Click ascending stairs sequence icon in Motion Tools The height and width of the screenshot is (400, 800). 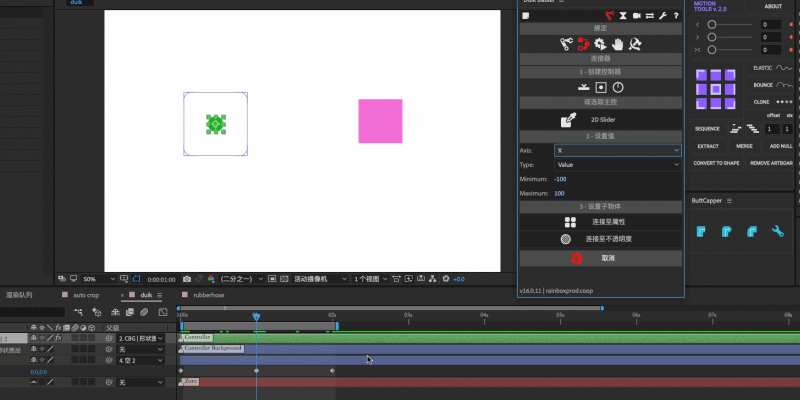[x=735, y=129]
